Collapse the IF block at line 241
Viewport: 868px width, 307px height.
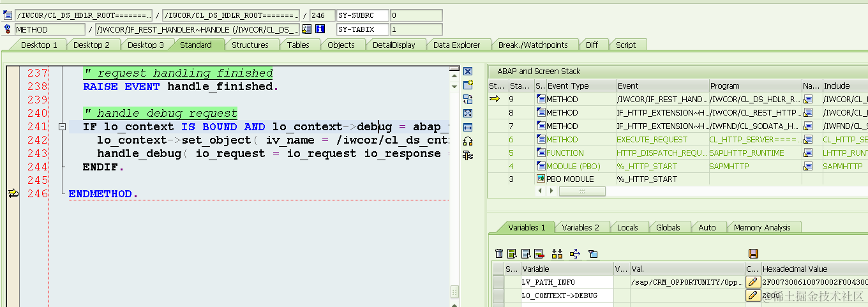pos(62,127)
